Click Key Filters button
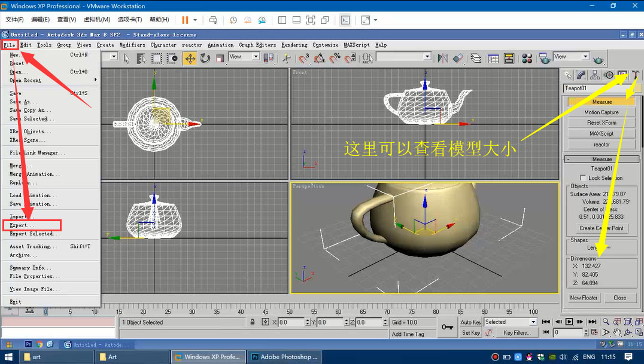644x364 pixels. tap(517, 333)
